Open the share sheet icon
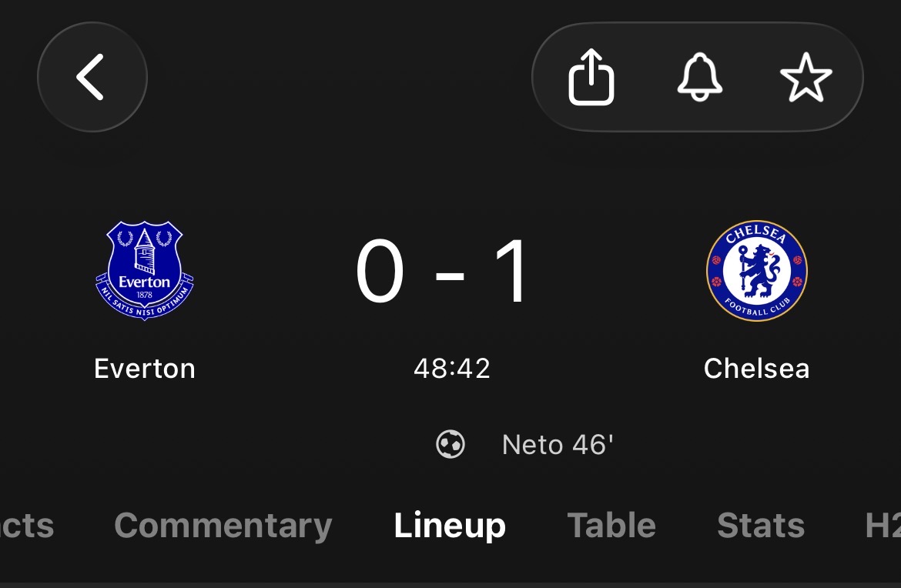 click(x=591, y=77)
